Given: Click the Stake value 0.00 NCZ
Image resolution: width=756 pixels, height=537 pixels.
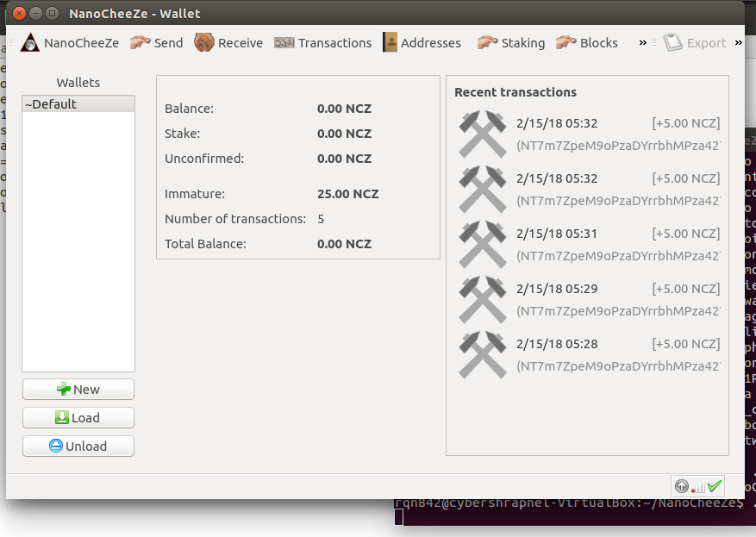Looking at the screenshot, I should coord(344,134).
